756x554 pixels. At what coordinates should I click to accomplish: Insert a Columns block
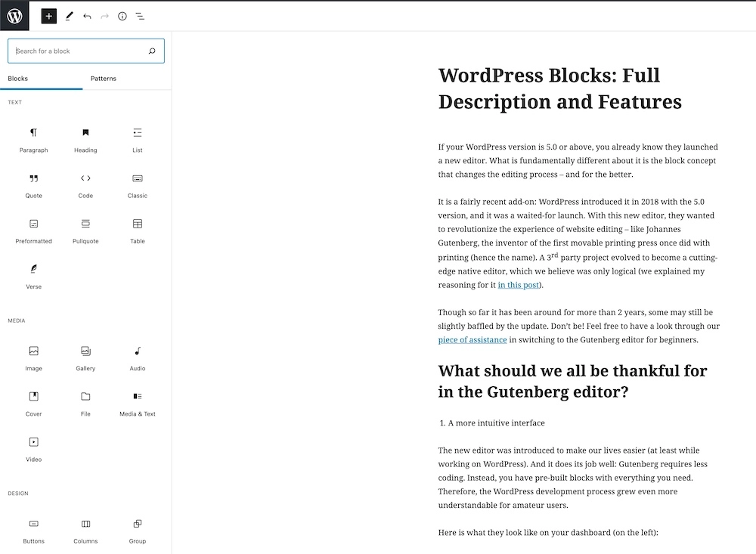[85, 531]
